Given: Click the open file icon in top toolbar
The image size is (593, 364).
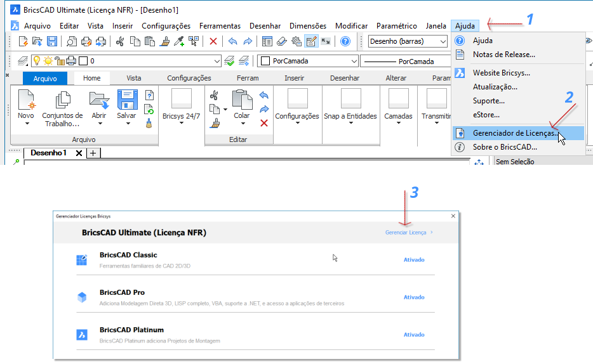Looking at the screenshot, I should coord(37,41).
